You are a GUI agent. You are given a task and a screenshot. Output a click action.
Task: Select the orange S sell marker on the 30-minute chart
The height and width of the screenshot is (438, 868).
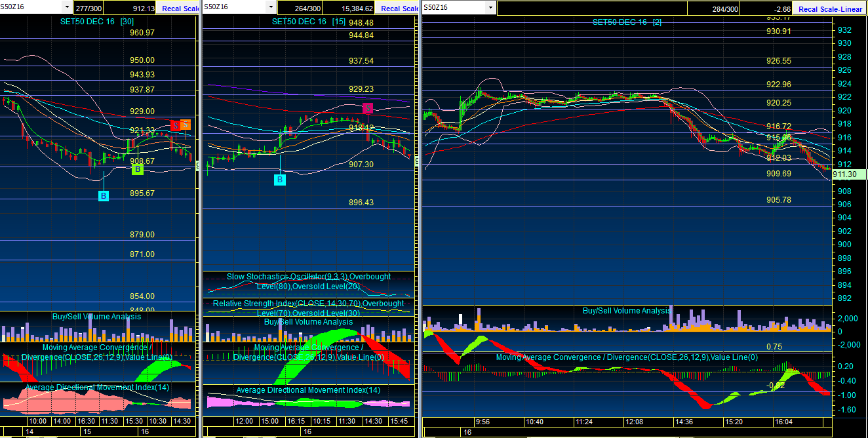(186, 125)
